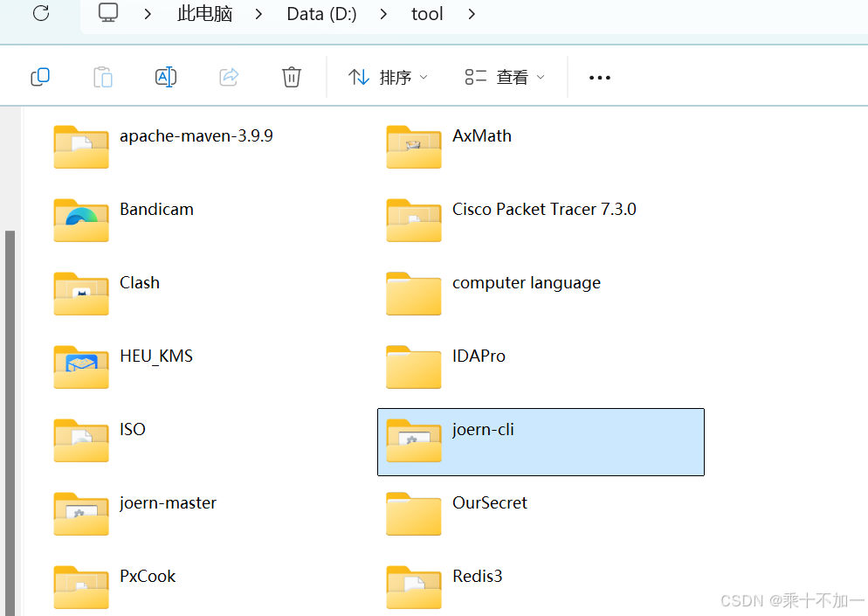868x616 pixels.
Task: Click the Copy toolbar icon
Action: 40,77
